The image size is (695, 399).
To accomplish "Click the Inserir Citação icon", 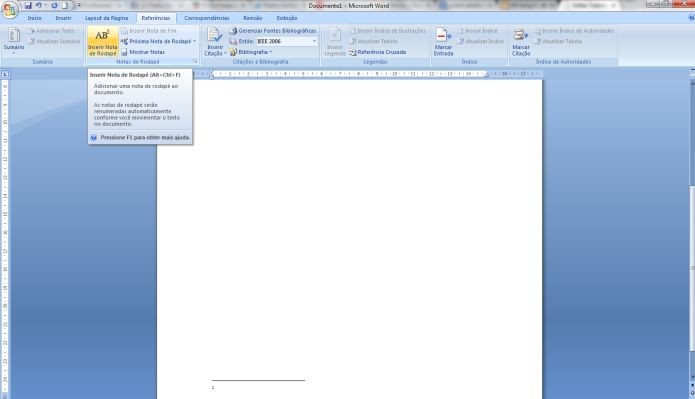I will point(215,42).
